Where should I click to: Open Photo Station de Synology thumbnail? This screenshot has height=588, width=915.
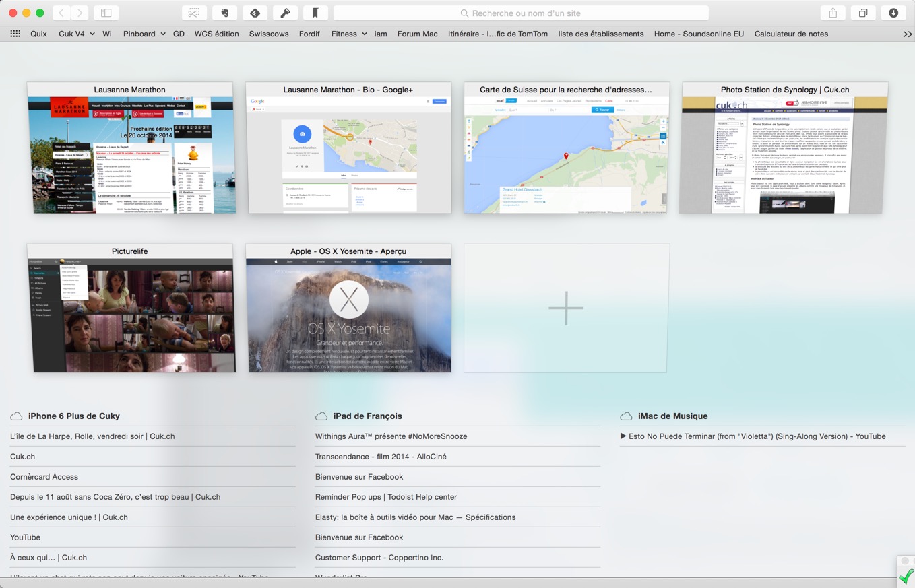(x=785, y=148)
